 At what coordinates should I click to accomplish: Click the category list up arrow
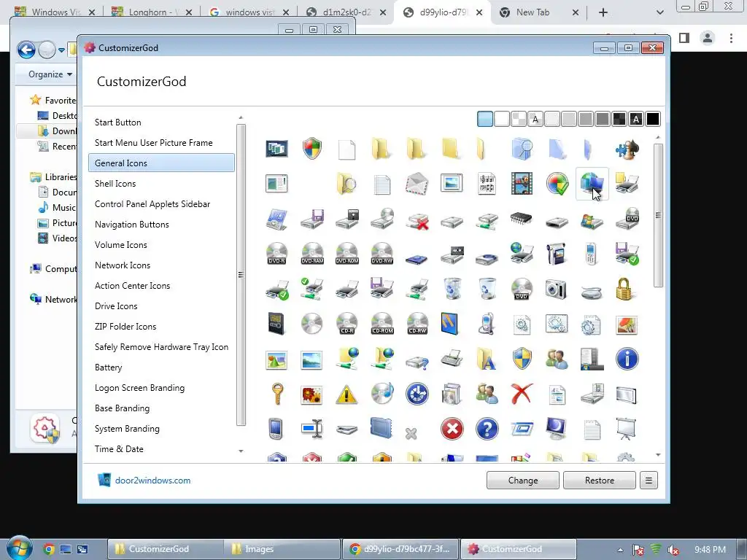pyautogui.click(x=241, y=117)
